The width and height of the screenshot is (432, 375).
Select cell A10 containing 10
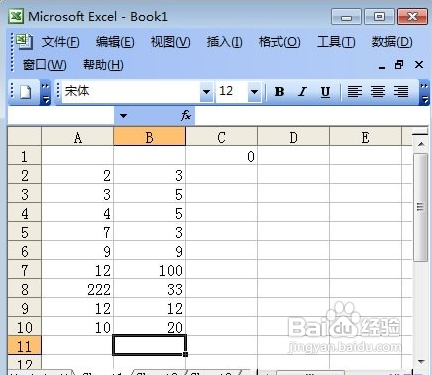(x=78, y=327)
